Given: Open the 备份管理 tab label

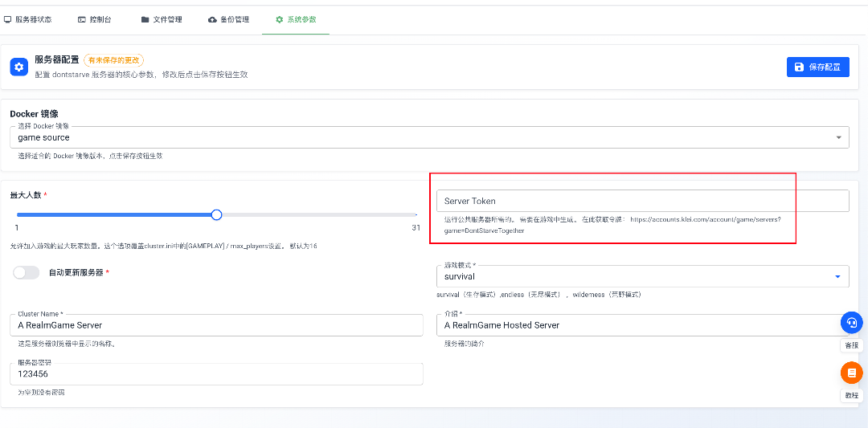Looking at the screenshot, I should point(235,19).
